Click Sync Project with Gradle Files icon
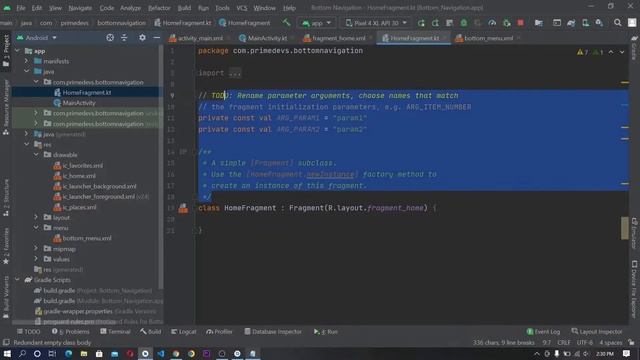Screen dimensions: 640x360 click(x=571, y=23)
